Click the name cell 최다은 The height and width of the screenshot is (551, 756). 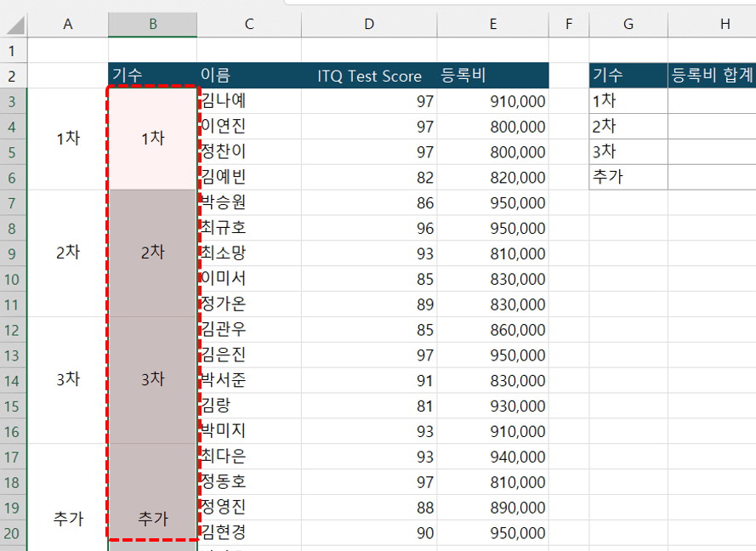click(249, 457)
